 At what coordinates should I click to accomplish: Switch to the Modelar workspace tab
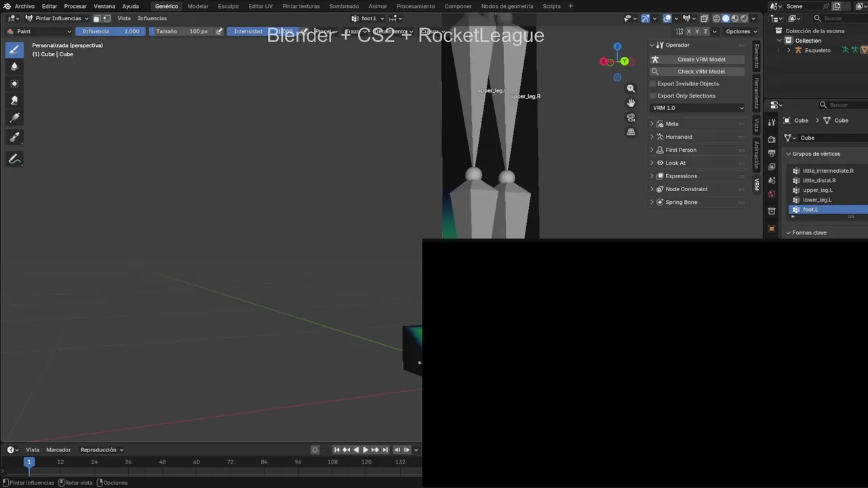pos(198,6)
